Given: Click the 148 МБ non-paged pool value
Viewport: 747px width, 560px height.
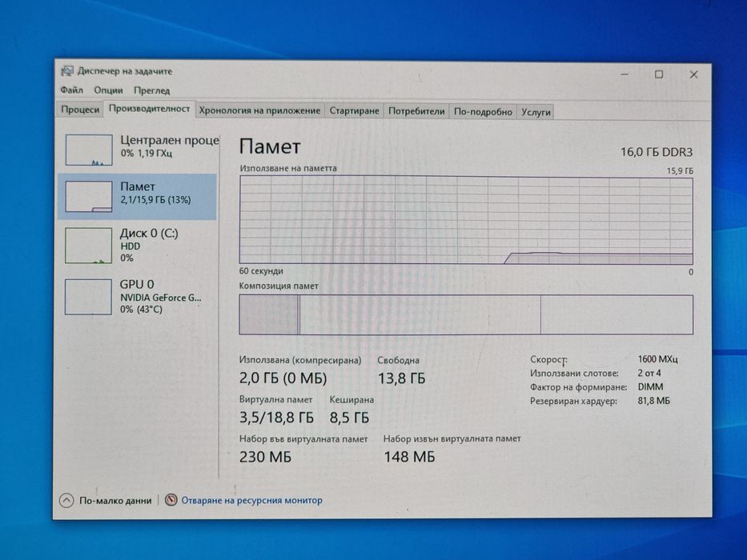Looking at the screenshot, I should (x=410, y=457).
